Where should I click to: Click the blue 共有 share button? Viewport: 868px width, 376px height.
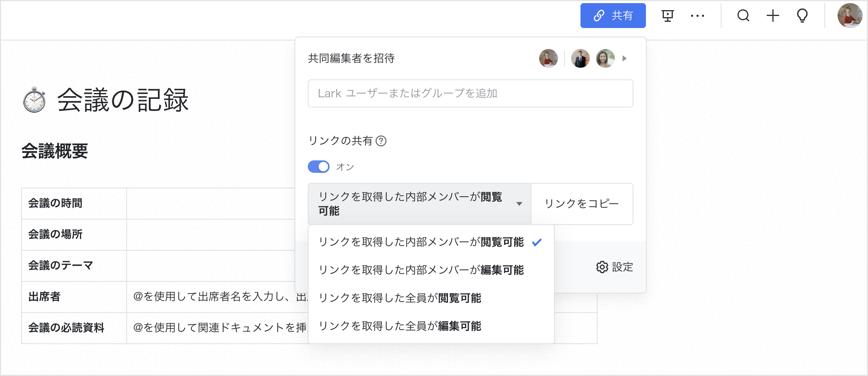613,16
